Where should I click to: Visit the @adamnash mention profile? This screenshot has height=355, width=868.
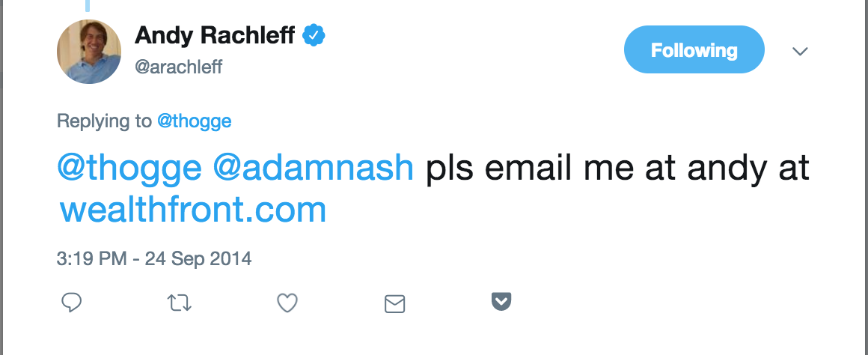[x=314, y=169]
